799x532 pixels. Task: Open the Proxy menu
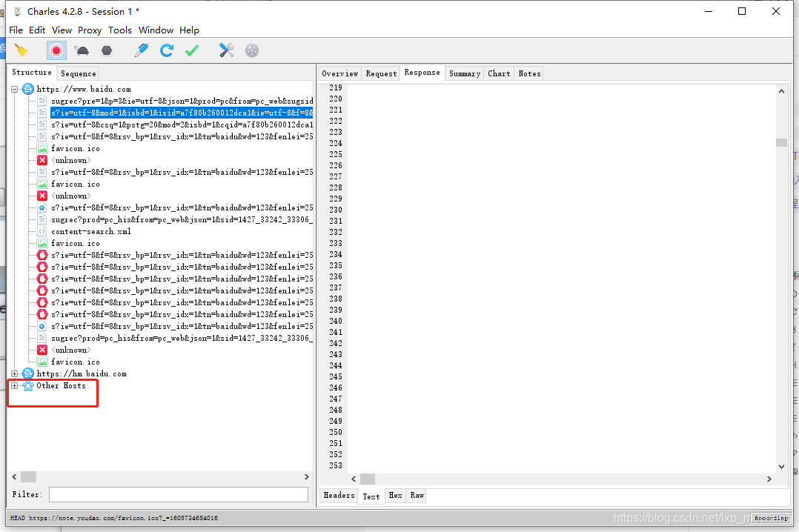[x=90, y=30]
